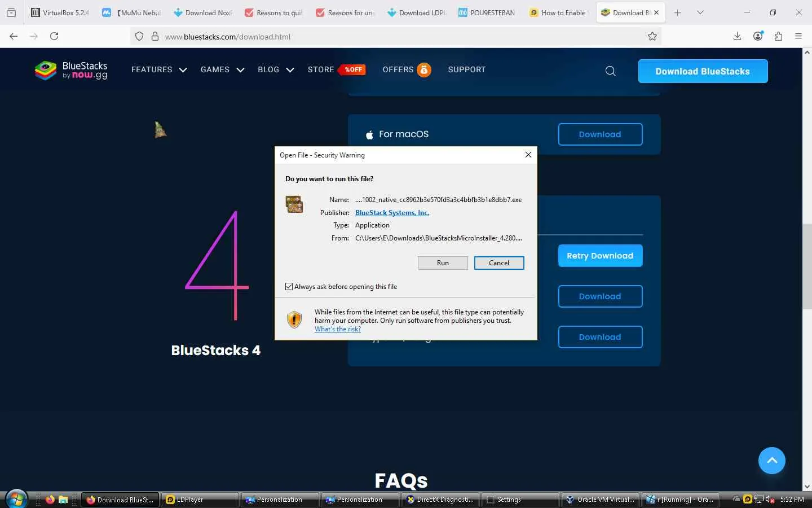Open the Download NoxPlayer tab

click(203, 12)
